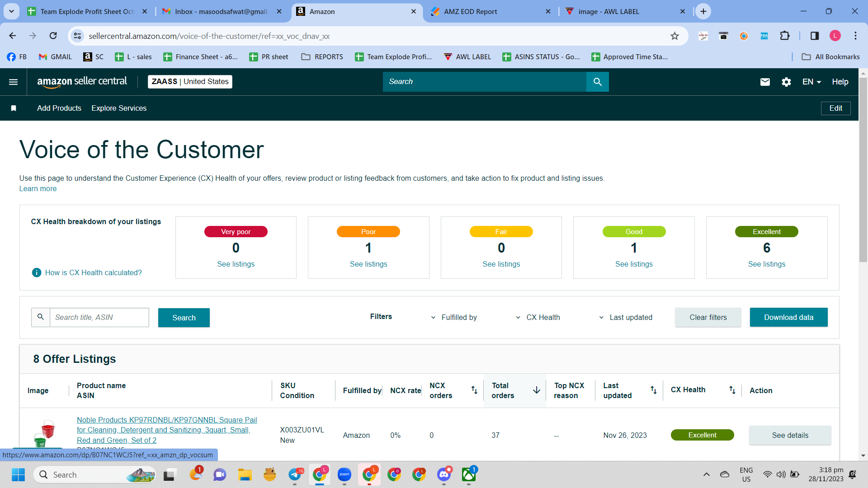Sort by CX Health column arrows
868x488 pixels.
pyautogui.click(x=732, y=390)
